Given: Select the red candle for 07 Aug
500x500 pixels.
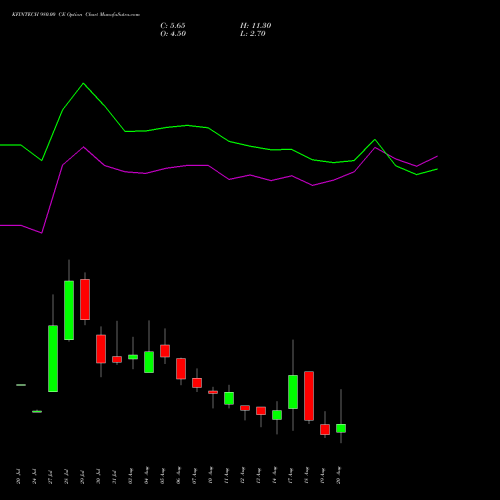Looking at the screenshot, I should (x=197, y=383).
